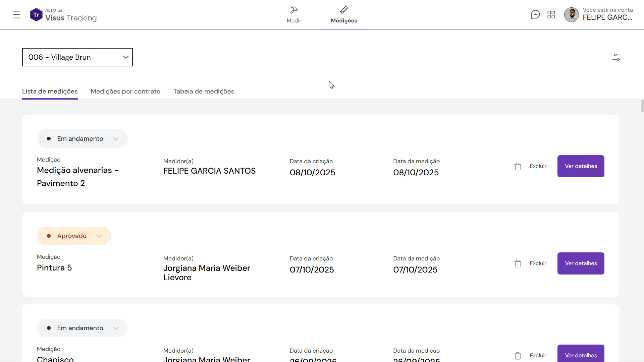Image resolution: width=644 pixels, height=362 pixels.
Task: Open the filter sliders icon
Action: [616, 57]
